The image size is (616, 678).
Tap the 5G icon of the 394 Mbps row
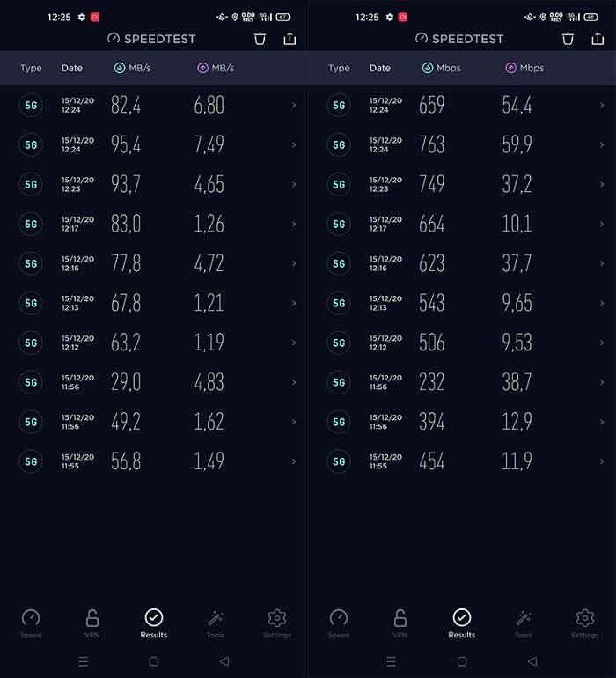[339, 422]
